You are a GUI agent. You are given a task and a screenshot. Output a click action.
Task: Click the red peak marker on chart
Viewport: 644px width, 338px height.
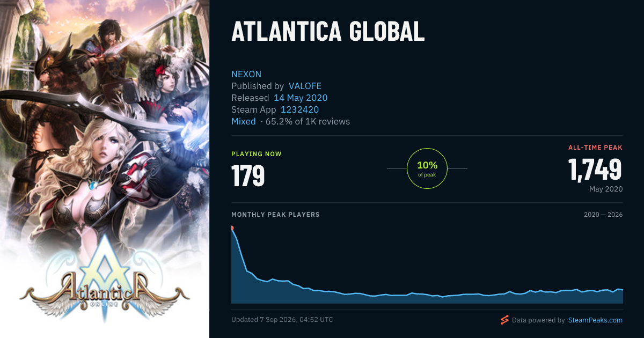(232, 227)
